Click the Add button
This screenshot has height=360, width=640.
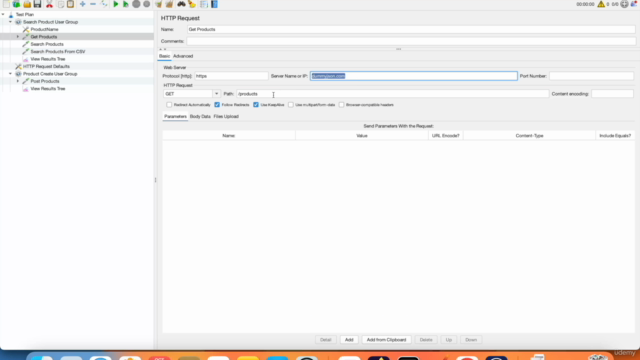click(x=349, y=340)
